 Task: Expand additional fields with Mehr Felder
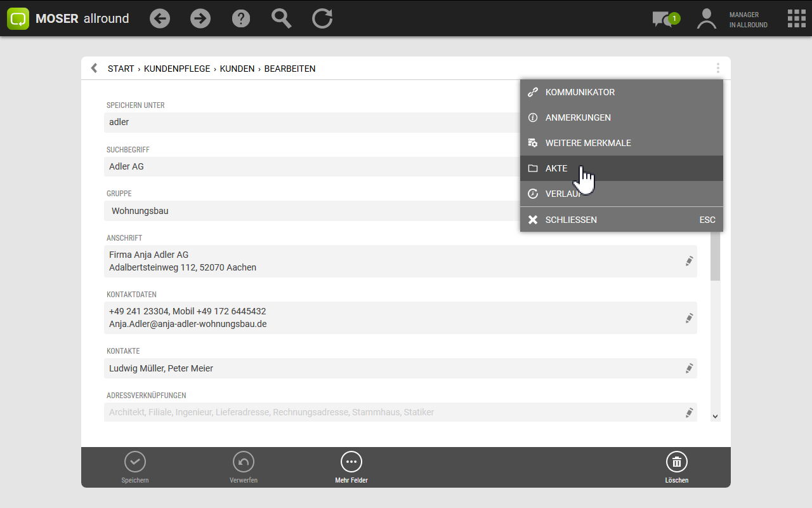351,467
